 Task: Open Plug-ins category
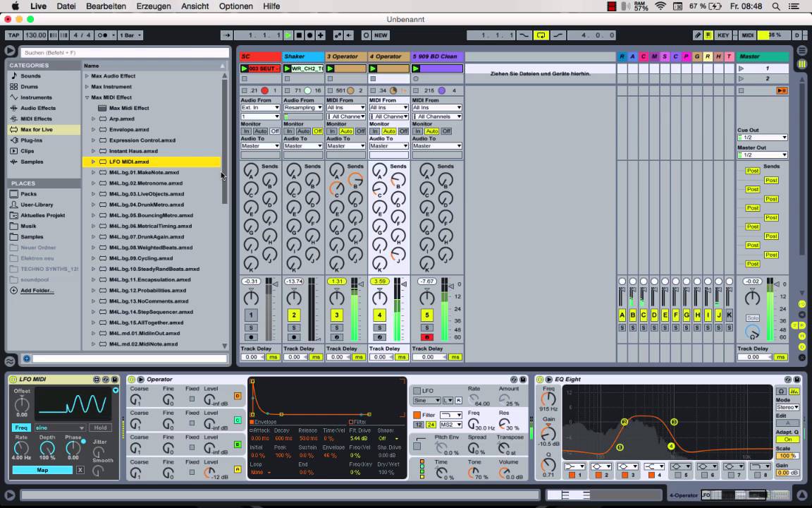31,140
